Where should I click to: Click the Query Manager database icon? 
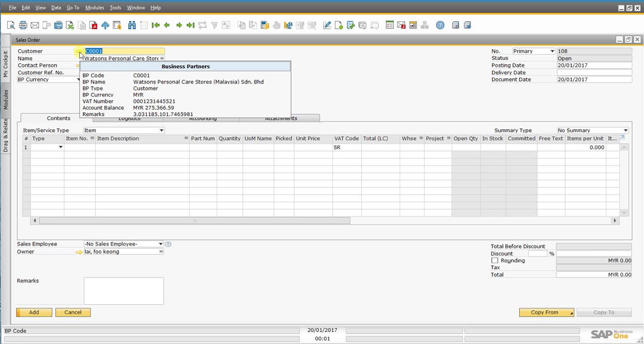pos(351,25)
